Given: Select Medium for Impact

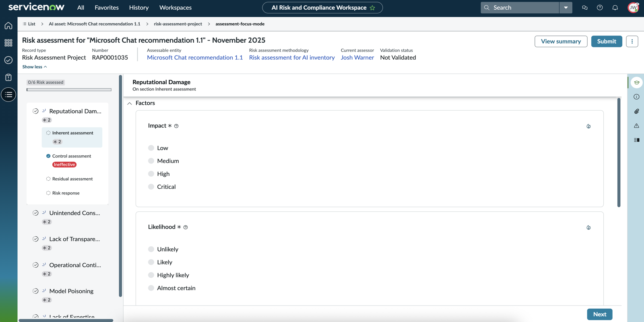Looking at the screenshot, I should click(151, 161).
